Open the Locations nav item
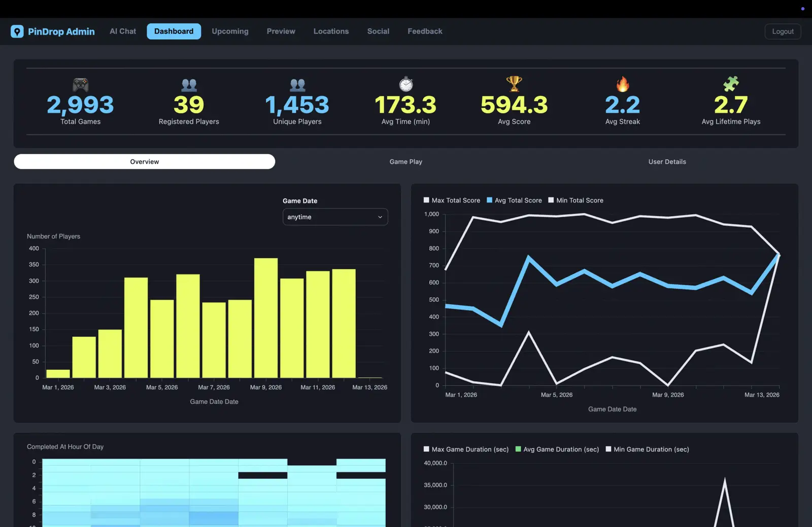This screenshot has height=527, width=812. click(x=331, y=31)
